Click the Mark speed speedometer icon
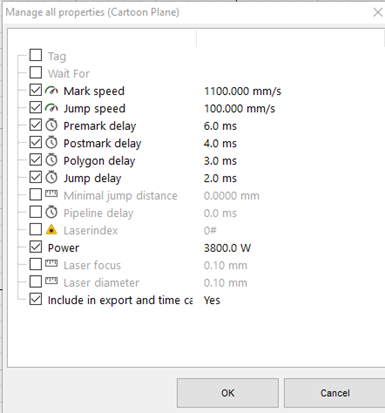Screen dimensions: 385x413 click(x=51, y=90)
